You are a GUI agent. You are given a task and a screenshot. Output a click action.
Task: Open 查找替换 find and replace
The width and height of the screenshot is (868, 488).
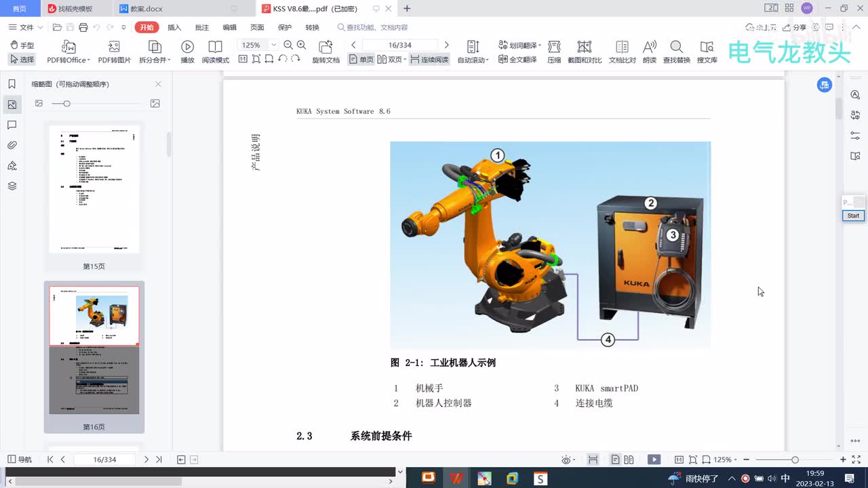676,52
